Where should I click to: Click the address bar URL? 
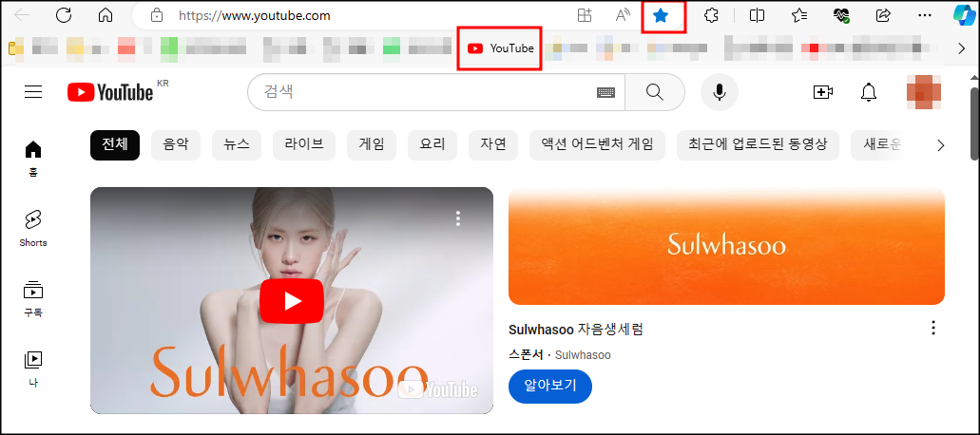point(255,15)
